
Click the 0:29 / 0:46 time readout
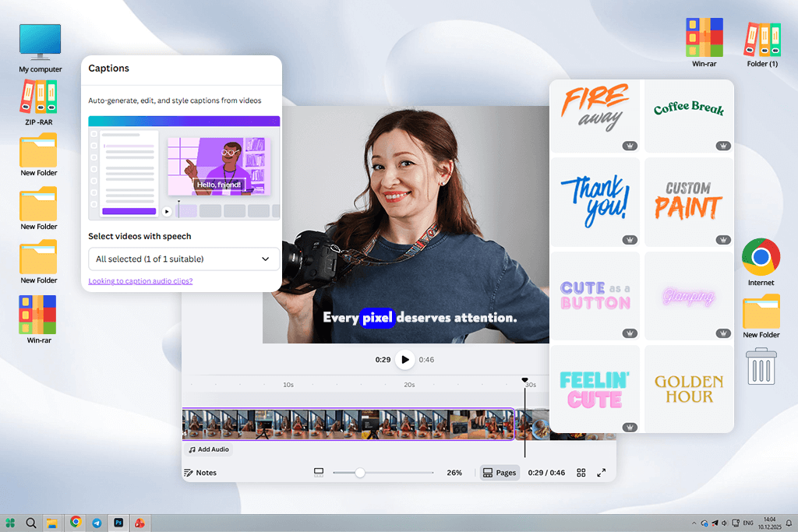click(x=546, y=473)
